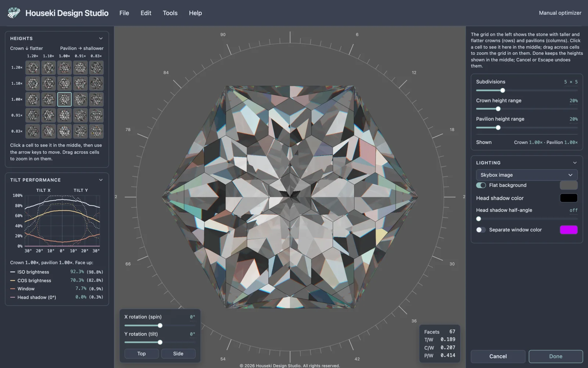The height and width of the screenshot is (368, 588).
Task: Click the Manual optimizer label
Action: click(x=560, y=13)
